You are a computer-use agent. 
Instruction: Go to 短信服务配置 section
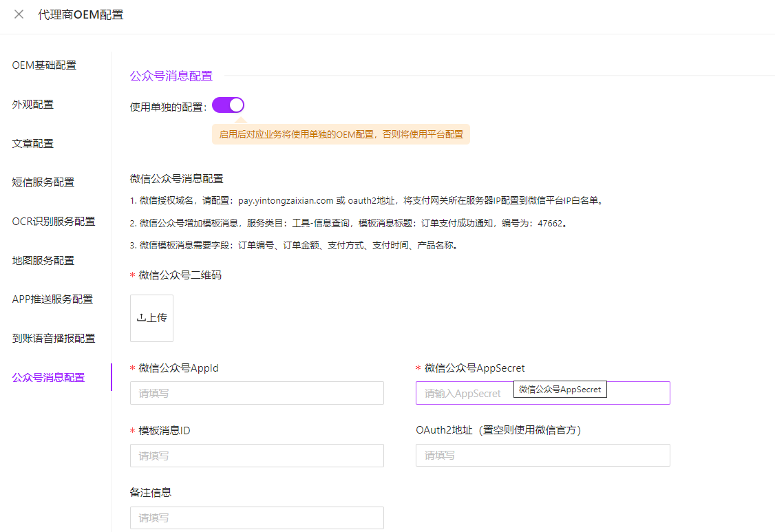(x=43, y=182)
